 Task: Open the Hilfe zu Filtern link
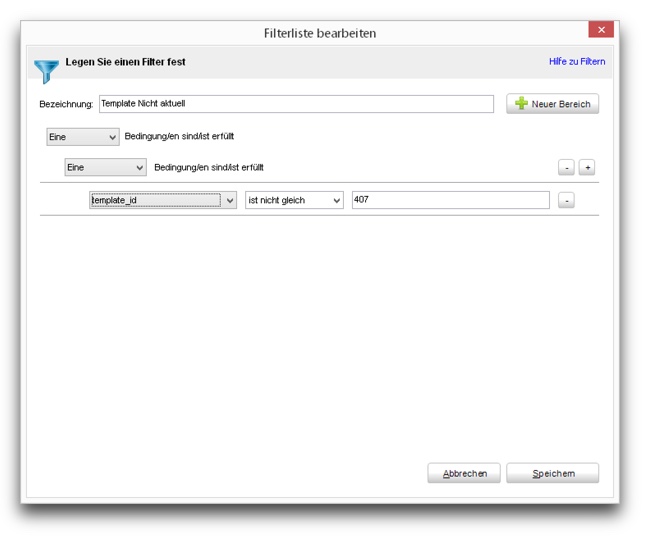[x=576, y=62]
